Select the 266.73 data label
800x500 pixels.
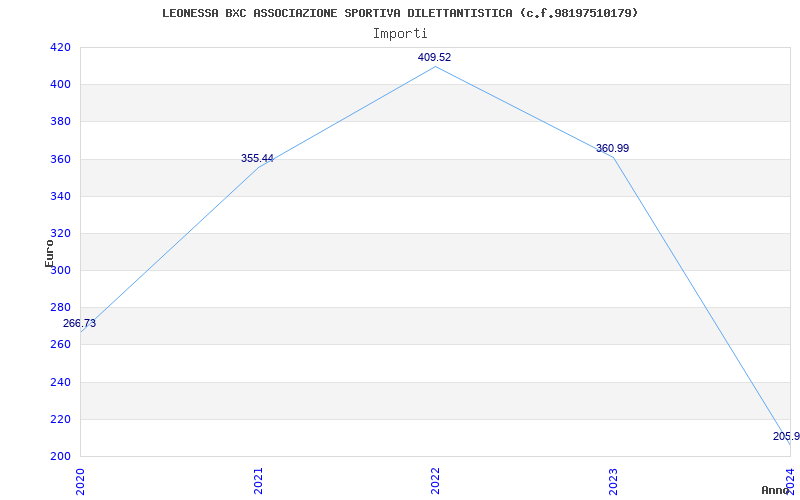click(x=79, y=323)
